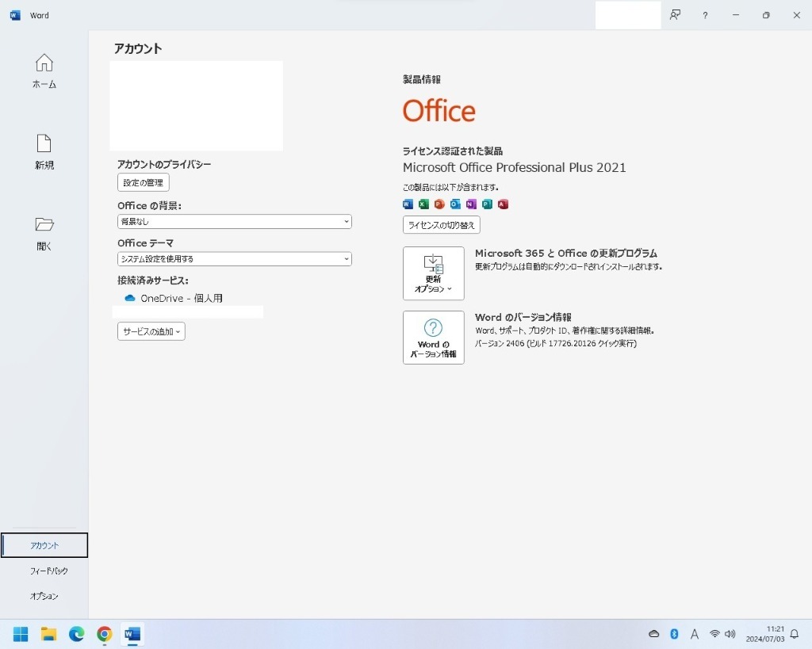This screenshot has width=812, height=649.
Task: Open the Home (ホーム) page
Action: pos(44,71)
